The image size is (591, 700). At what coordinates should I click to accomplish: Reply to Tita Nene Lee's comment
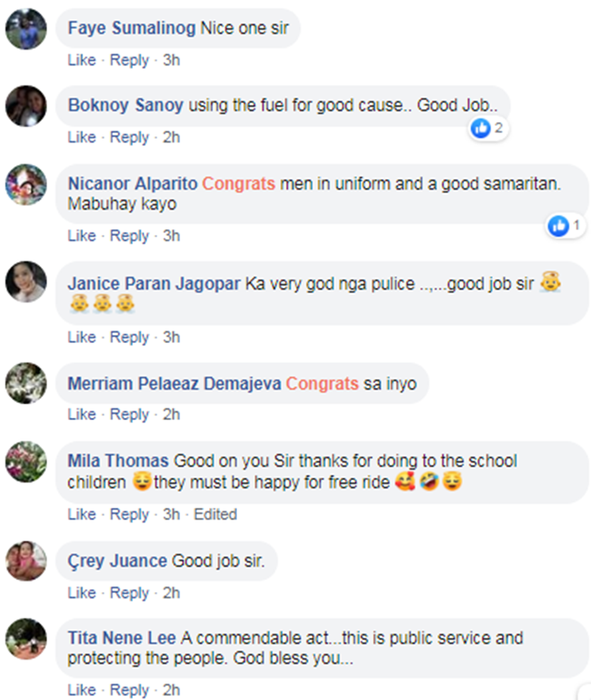[x=129, y=691]
